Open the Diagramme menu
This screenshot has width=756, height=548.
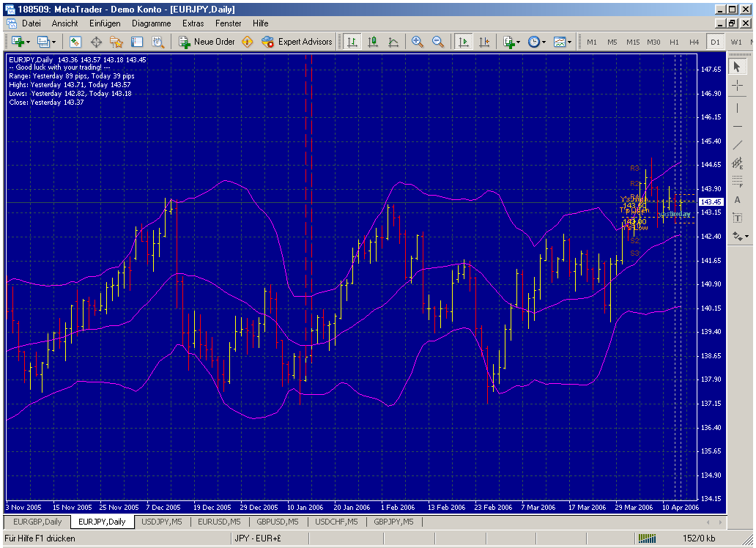(152, 23)
